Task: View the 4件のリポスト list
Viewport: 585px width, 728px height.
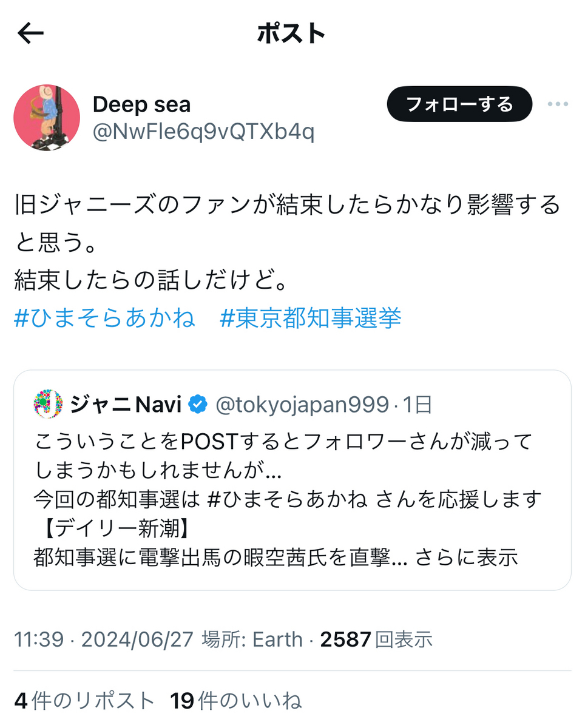Action: [84, 701]
